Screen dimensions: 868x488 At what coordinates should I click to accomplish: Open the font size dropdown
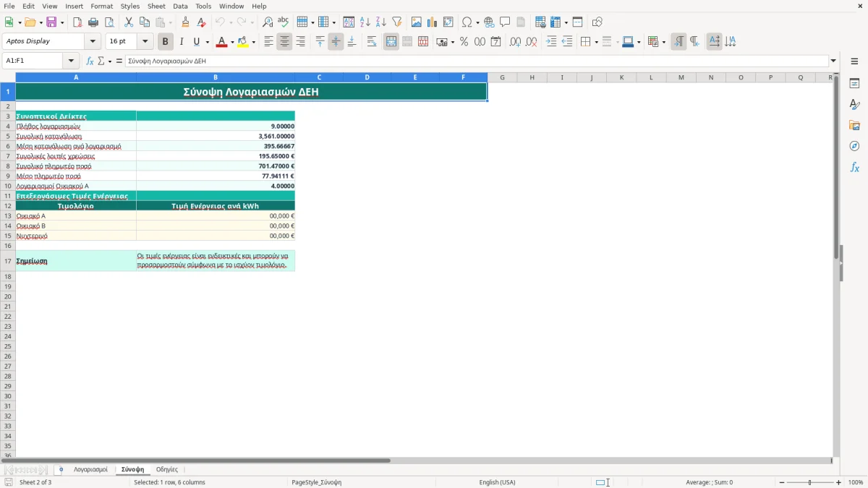[145, 42]
